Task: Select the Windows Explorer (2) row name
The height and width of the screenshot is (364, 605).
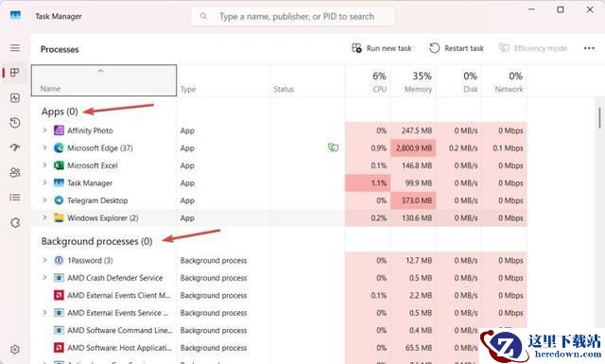Action: [x=103, y=218]
